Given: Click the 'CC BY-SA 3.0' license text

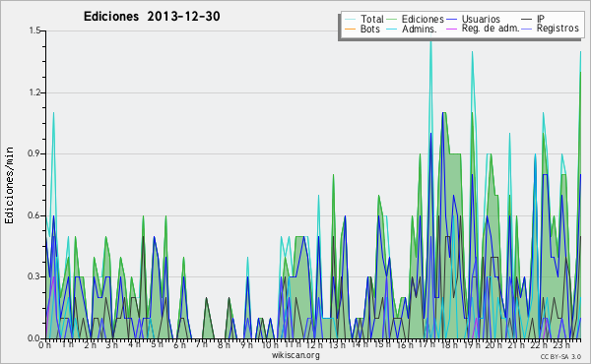Looking at the screenshot, I should coord(560,357).
